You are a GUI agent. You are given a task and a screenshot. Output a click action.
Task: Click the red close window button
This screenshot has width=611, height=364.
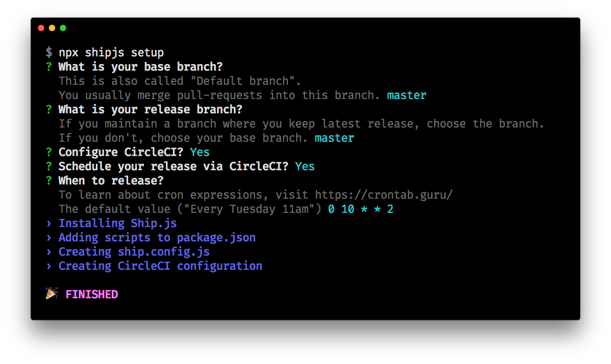[x=41, y=28]
